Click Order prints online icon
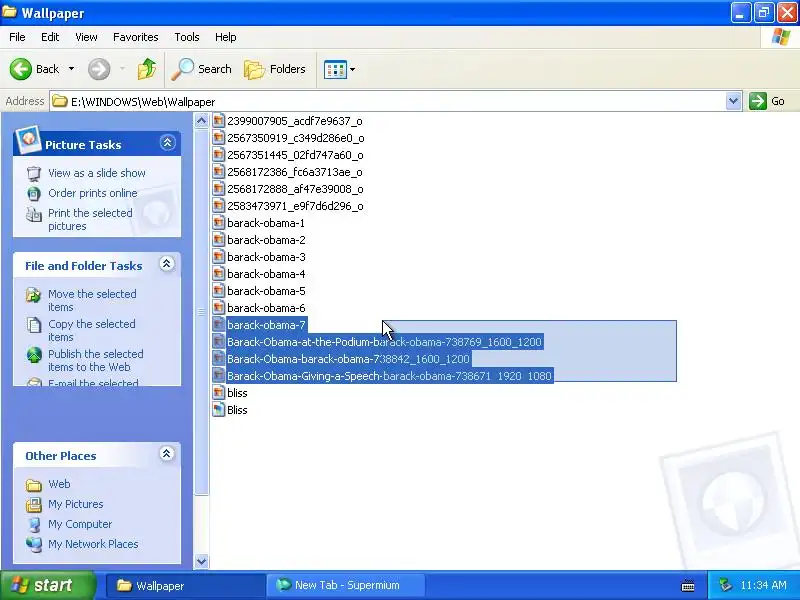This screenshot has height=600, width=800. pos(34,193)
